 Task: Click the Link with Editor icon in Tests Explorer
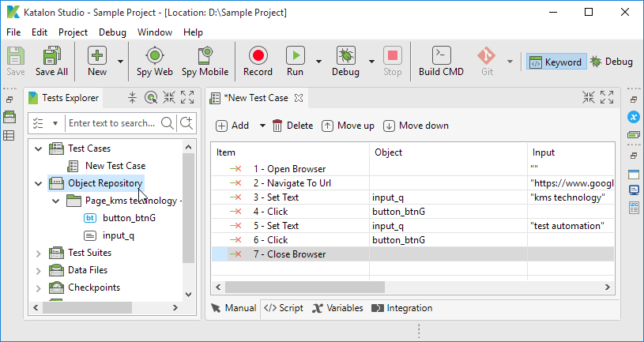point(151,98)
